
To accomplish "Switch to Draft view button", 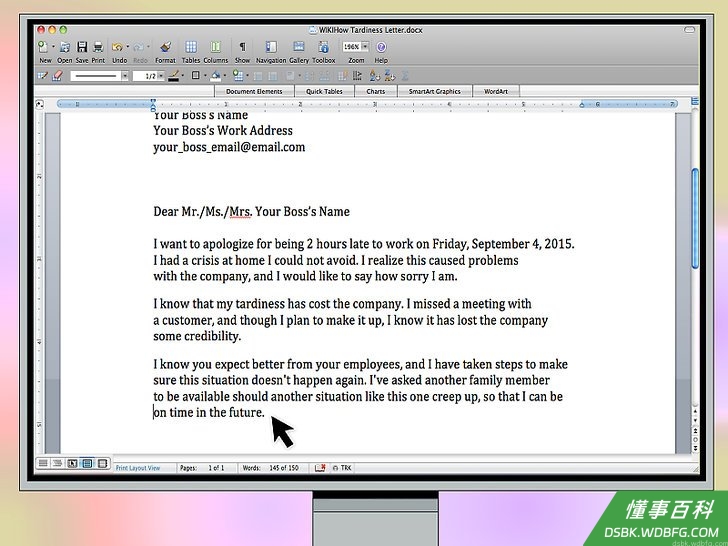I will 43,463.
